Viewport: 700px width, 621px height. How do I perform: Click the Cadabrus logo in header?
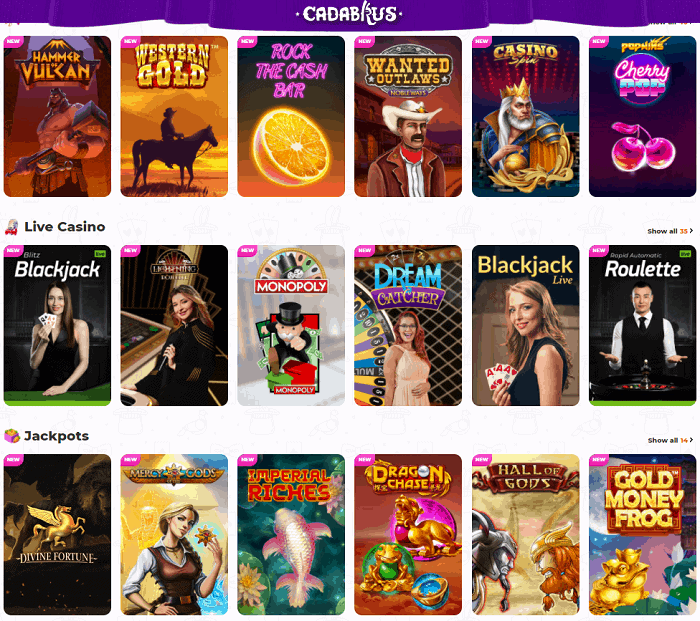(350, 13)
